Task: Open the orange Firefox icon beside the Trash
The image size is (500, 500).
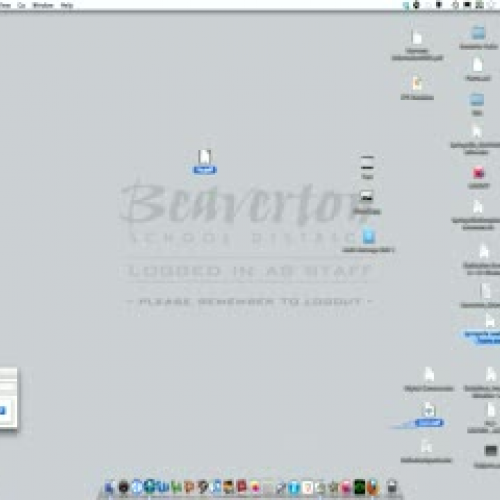Action: point(373,487)
